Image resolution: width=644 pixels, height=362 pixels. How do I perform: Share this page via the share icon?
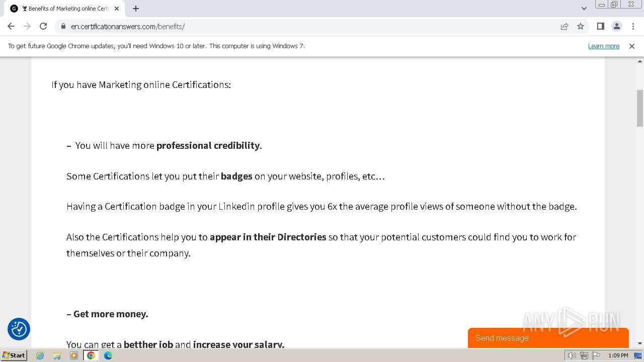(565, 26)
